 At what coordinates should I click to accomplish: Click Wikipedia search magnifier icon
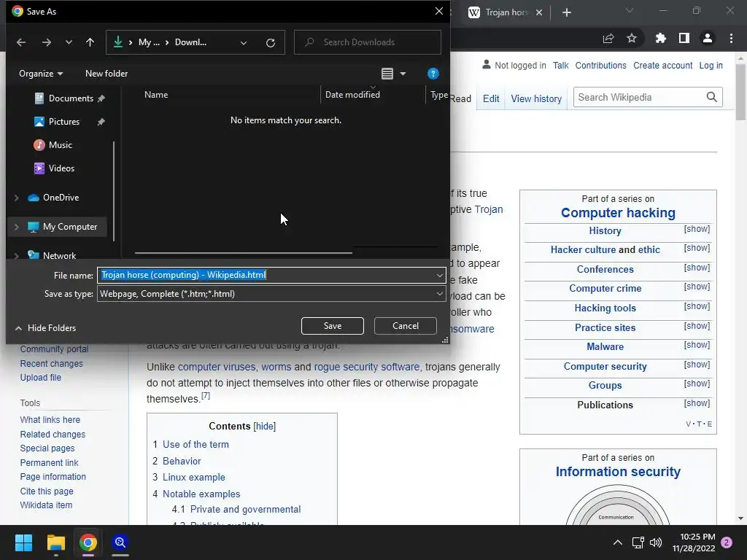coord(712,98)
